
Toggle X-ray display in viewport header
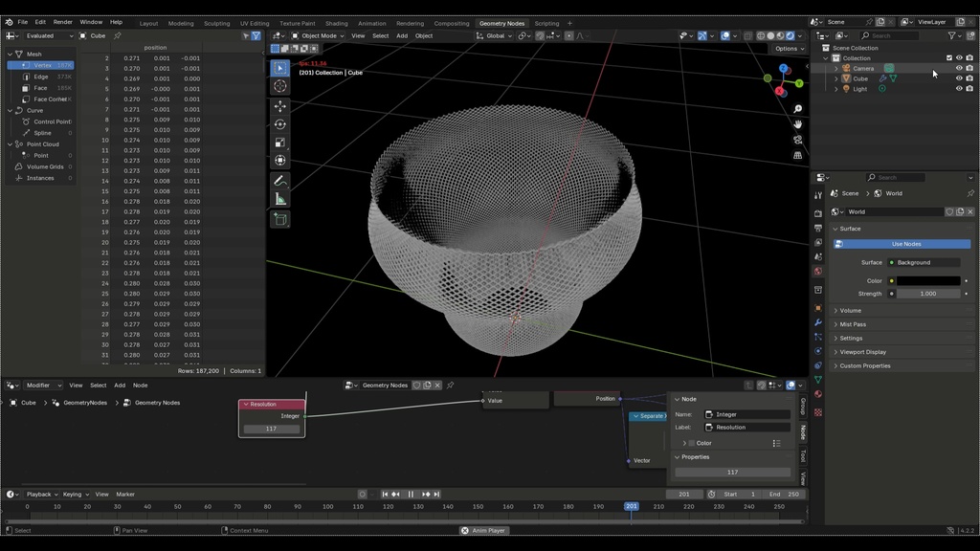pyautogui.click(x=747, y=36)
